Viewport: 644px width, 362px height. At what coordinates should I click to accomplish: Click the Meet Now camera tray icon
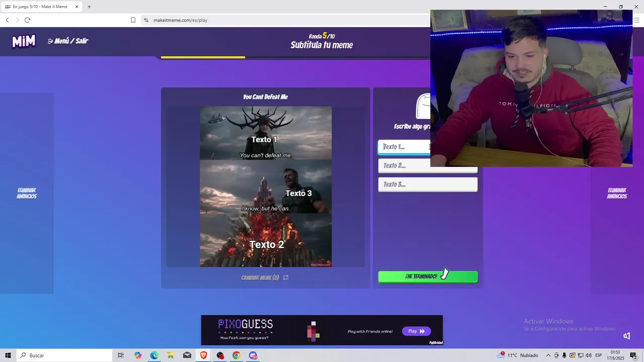pyautogui.click(x=556, y=355)
